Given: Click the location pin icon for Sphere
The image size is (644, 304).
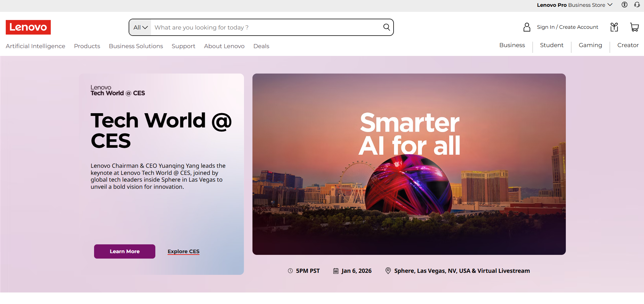Looking at the screenshot, I should (x=388, y=270).
